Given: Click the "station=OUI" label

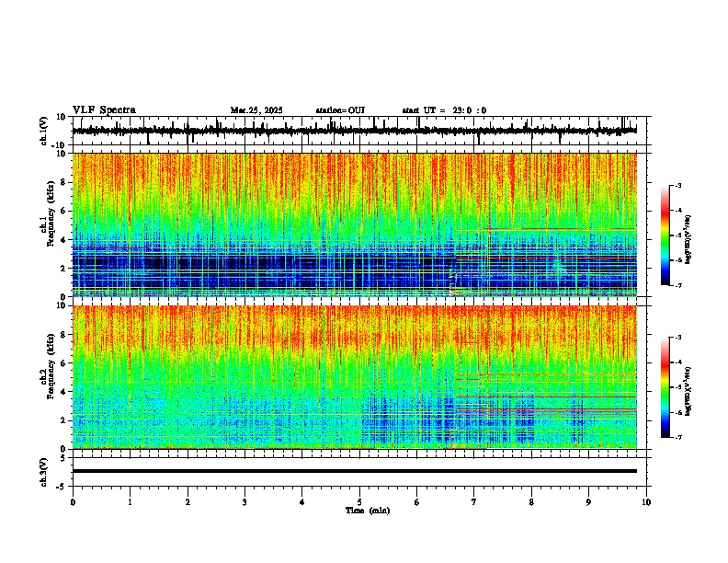Looking at the screenshot, I should (340, 110).
